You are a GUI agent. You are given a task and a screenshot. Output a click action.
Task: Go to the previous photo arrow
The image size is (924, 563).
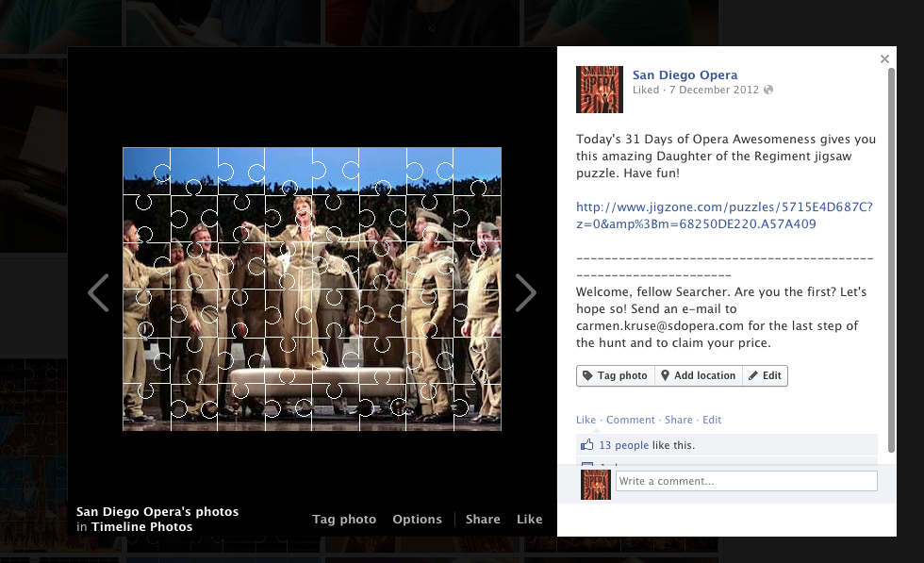pyautogui.click(x=98, y=292)
